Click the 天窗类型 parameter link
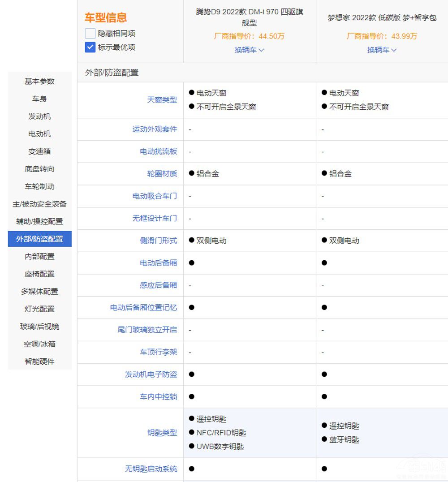Screen dimensions: 448x482 click(x=162, y=100)
